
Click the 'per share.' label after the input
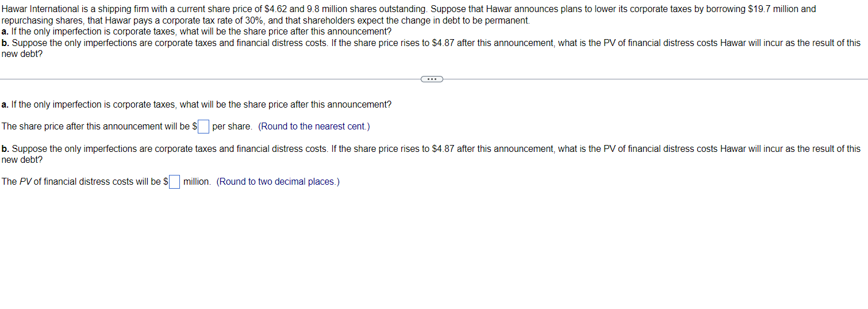coord(232,127)
